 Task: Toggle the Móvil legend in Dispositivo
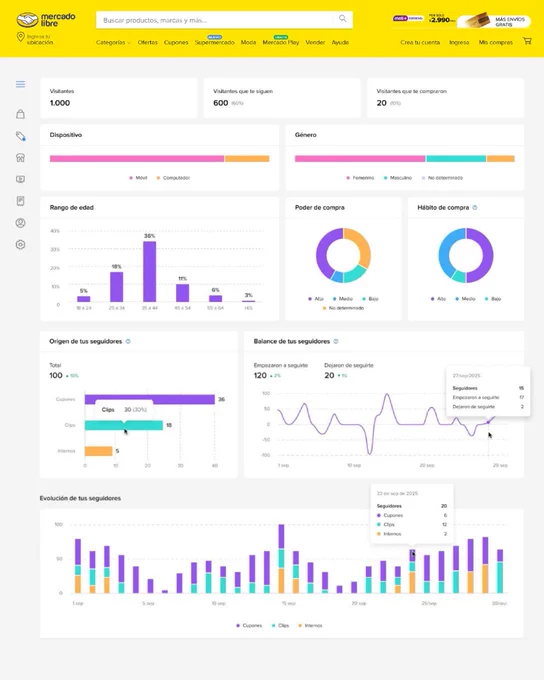pyautogui.click(x=138, y=178)
